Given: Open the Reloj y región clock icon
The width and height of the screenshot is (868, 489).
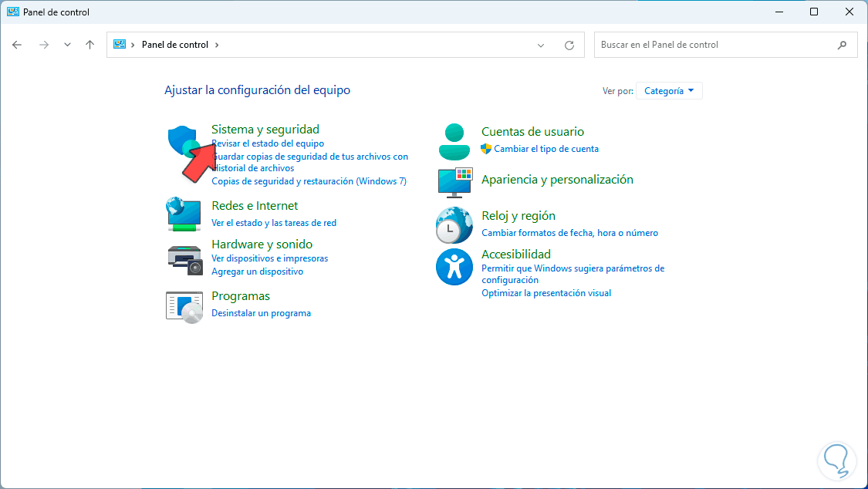Looking at the screenshot, I should point(454,225).
